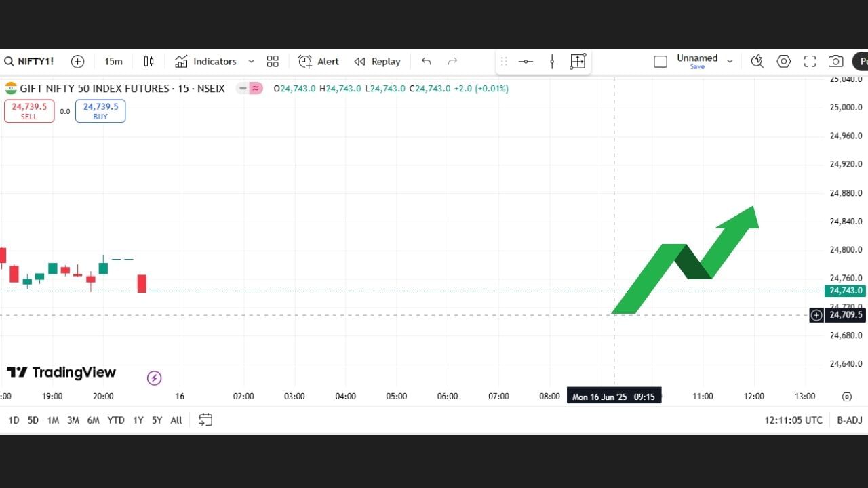Image resolution: width=868 pixels, height=488 pixels.
Task: Expand the Indicators favorites dropdown arrow
Action: tap(251, 62)
